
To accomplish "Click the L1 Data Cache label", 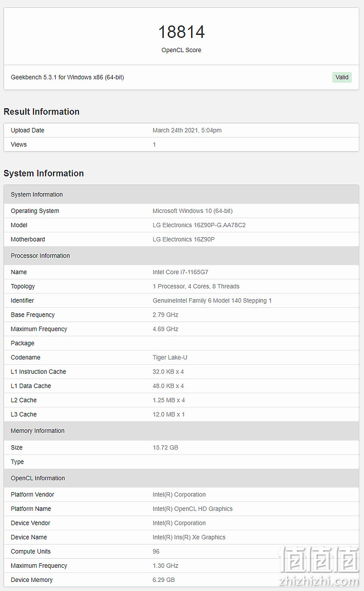I will click(x=31, y=386).
